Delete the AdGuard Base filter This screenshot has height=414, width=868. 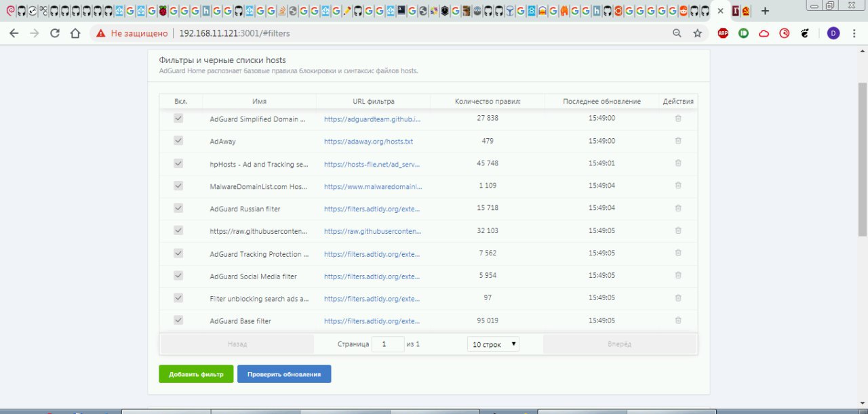678,320
